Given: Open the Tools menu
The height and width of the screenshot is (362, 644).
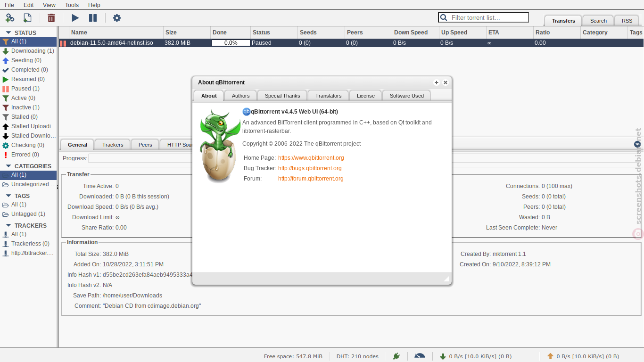Looking at the screenshot, I should pos(72,5).
